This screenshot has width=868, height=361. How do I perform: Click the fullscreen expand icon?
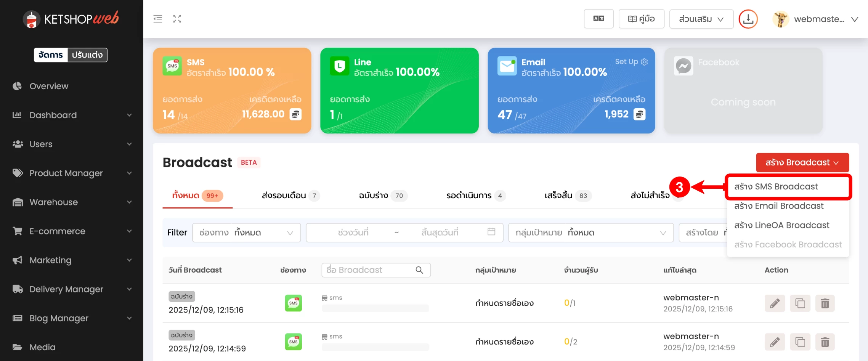(x=177, y=19)
